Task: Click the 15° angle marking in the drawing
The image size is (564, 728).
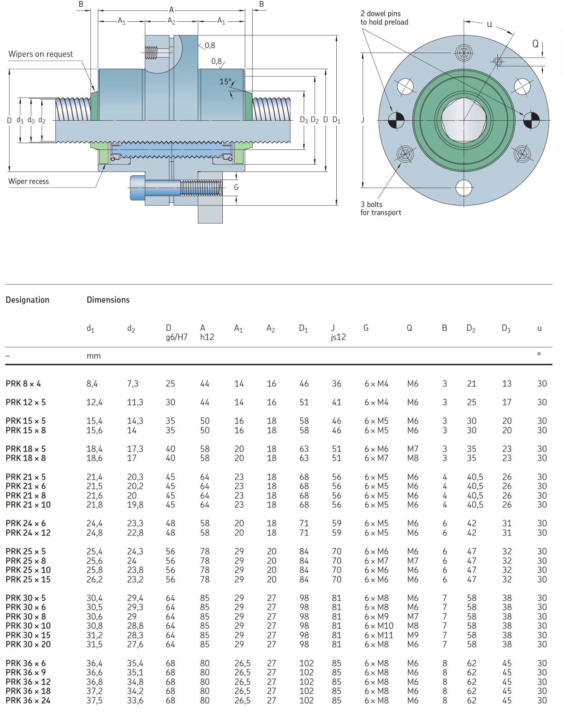Action: (225, 82)
